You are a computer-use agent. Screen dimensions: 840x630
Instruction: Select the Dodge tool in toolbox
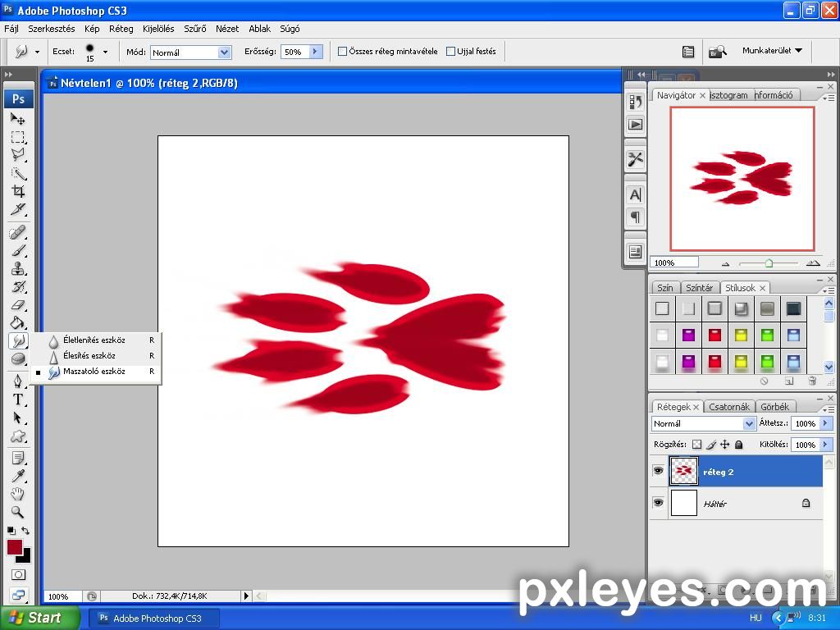(x=18, y=358)
